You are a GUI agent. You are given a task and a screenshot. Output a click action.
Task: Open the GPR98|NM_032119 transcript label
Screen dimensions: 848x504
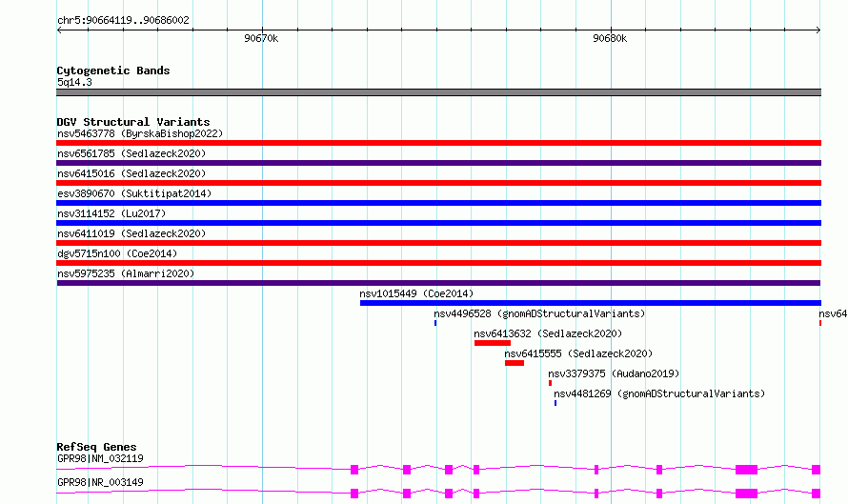click(100, 458)
